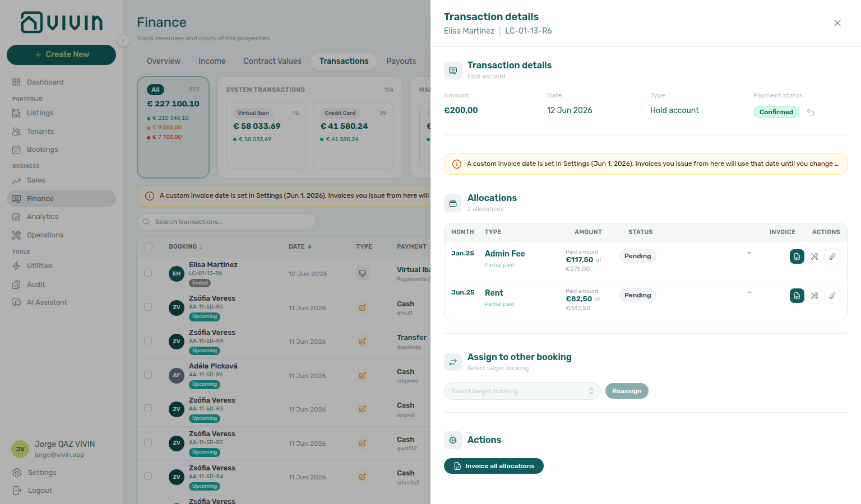Sort transactions by the Date column

click(x=300, y=246)
